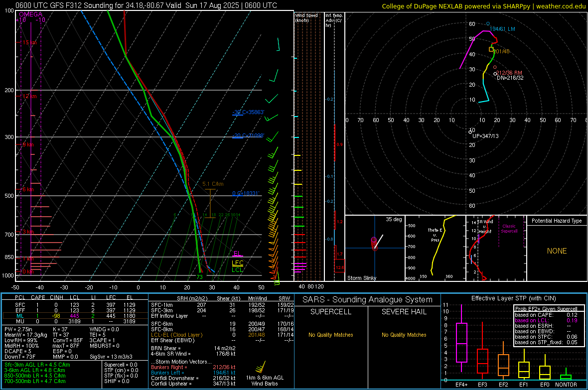The width and height of the screenshot is (588, 390).
Task: Click the 'Classic Supercell' label
Action: 509,229
